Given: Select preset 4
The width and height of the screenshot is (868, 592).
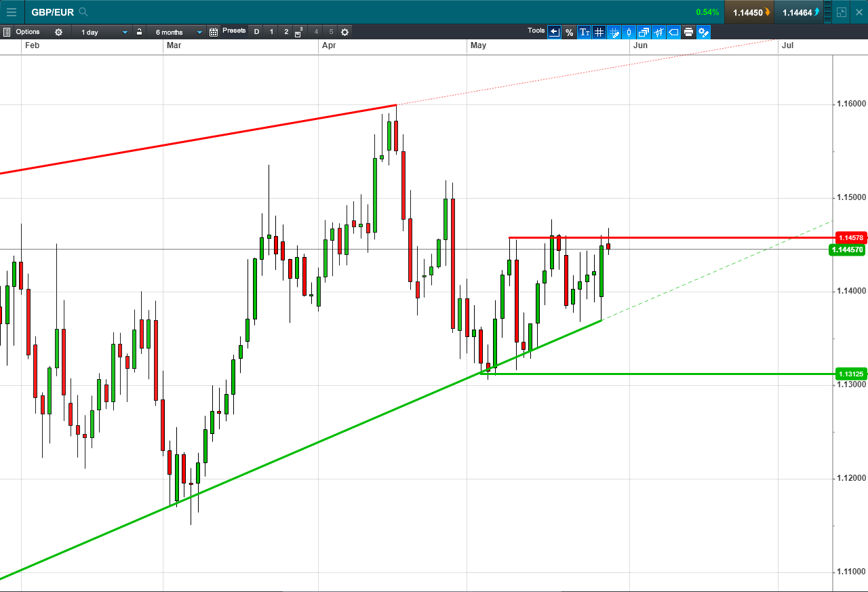Looking at the screenshot, I should pyautogui.click(x=316, y=32).
